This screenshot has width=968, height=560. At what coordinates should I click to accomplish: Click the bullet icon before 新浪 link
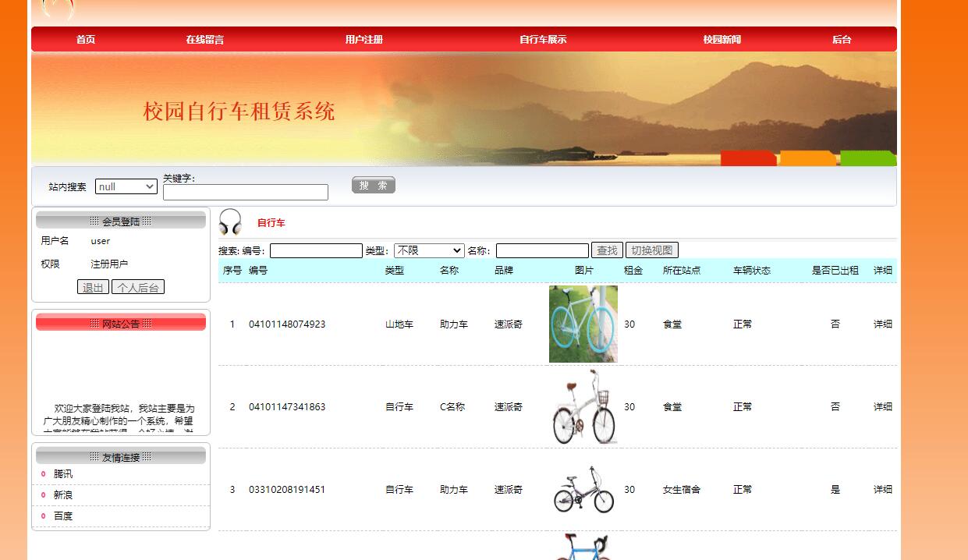click(x=43, y=494)
